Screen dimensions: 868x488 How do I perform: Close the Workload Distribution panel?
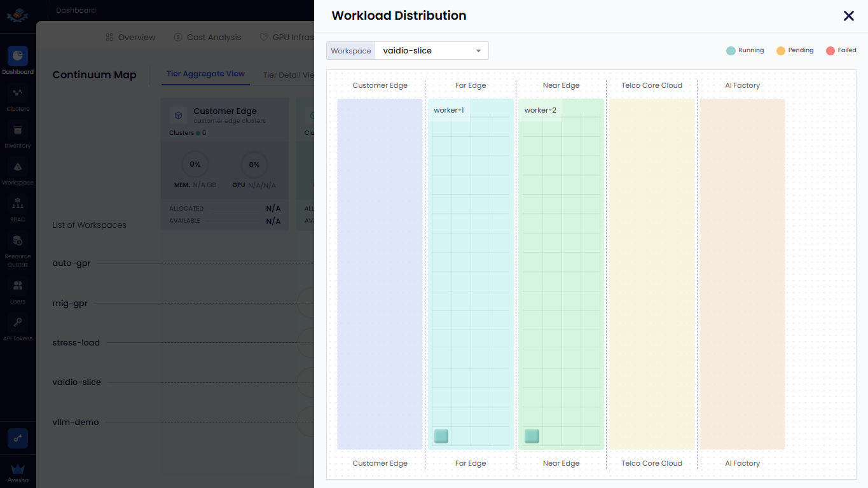[848, 16]
